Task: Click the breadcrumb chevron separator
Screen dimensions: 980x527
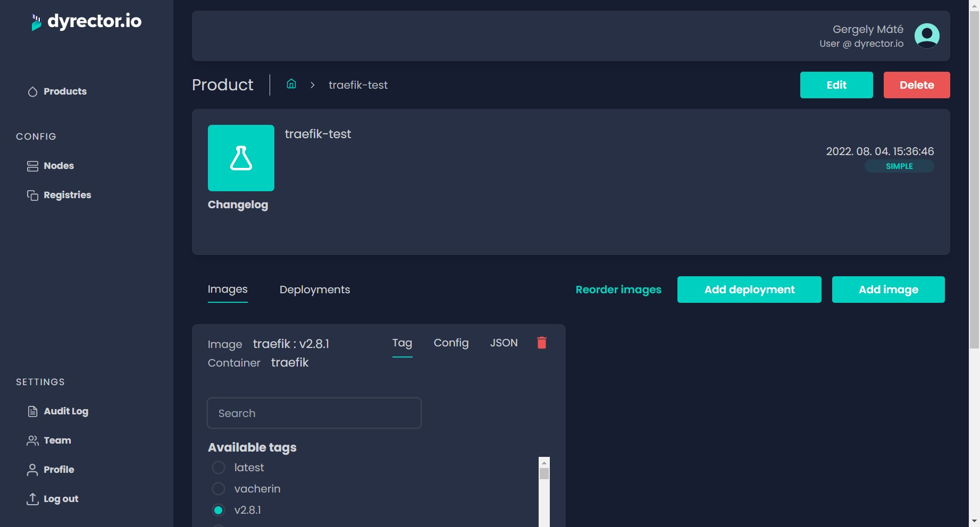Action: (313, 85)
